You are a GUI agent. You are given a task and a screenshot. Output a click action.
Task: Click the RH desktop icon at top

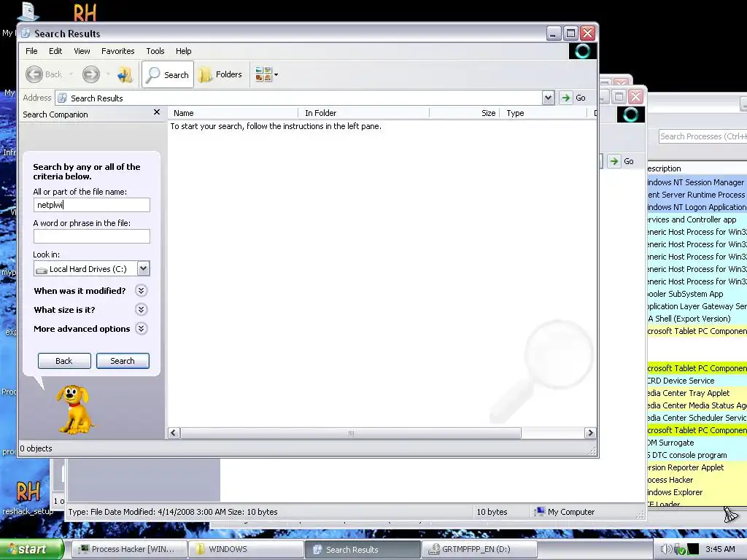tap(85, 12)
